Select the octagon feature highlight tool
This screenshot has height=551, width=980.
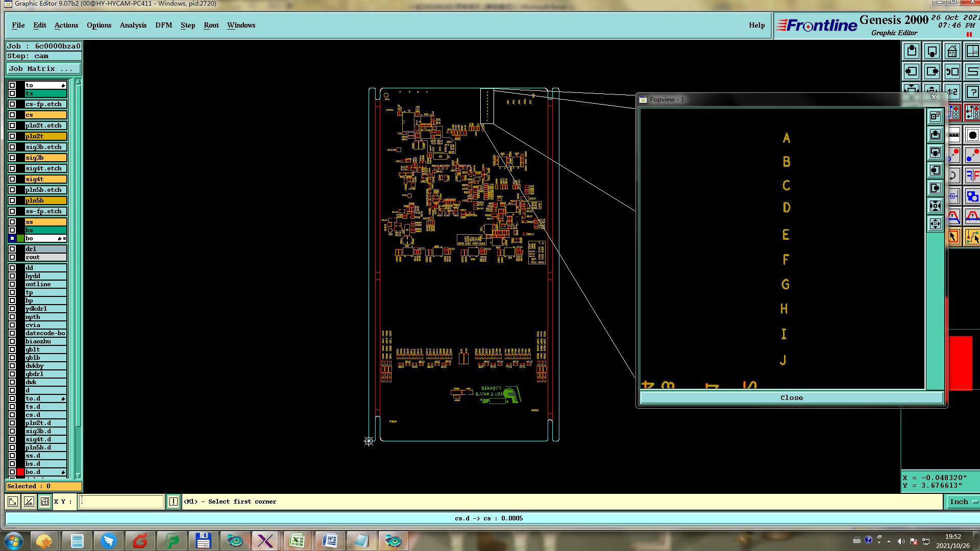972,135
